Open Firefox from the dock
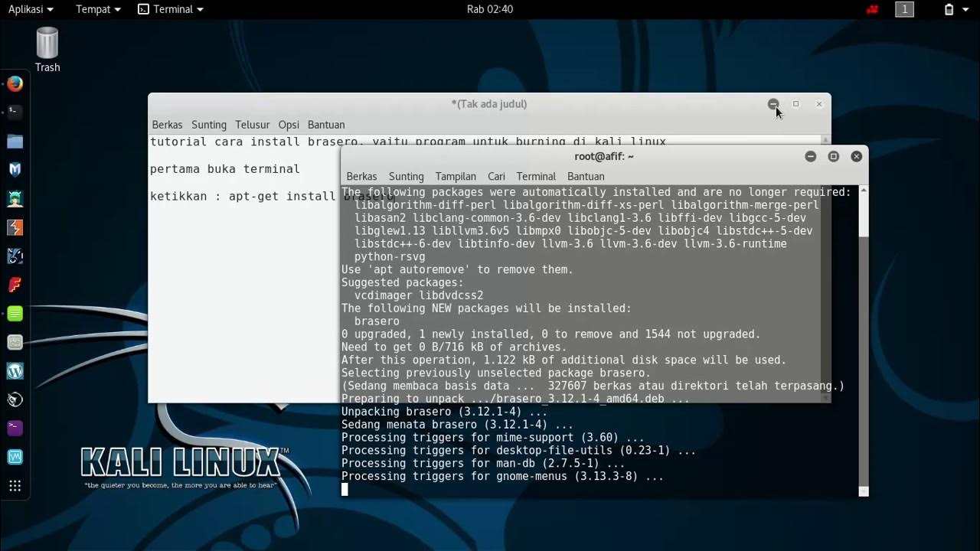 [x=15, y=84]
